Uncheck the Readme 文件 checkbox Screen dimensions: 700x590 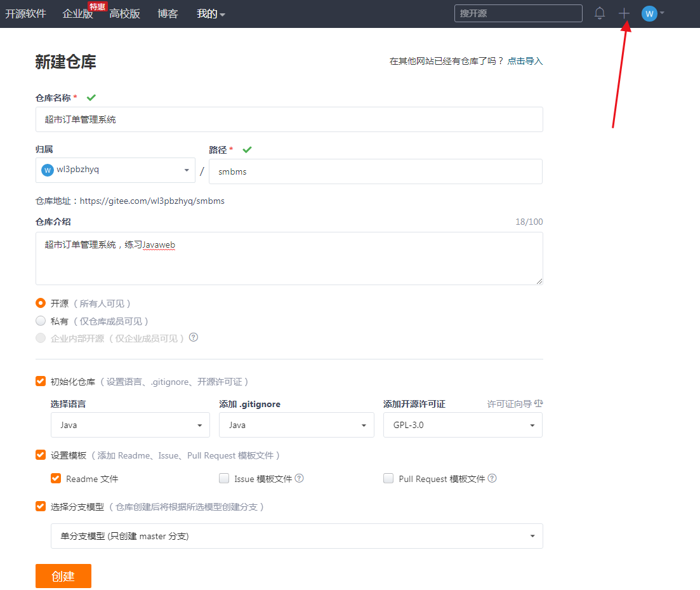[56, 478]
